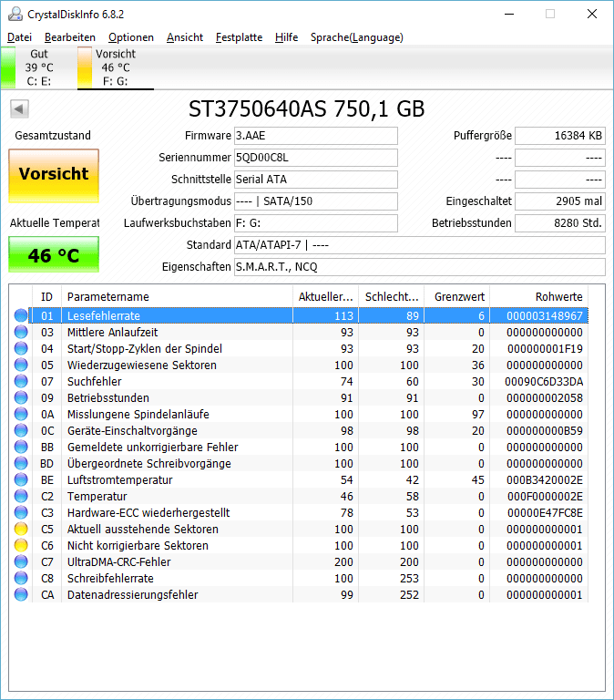Select the Suchfehler parameter name
Viewport: 614px width, 700px height.
[94, 382]
